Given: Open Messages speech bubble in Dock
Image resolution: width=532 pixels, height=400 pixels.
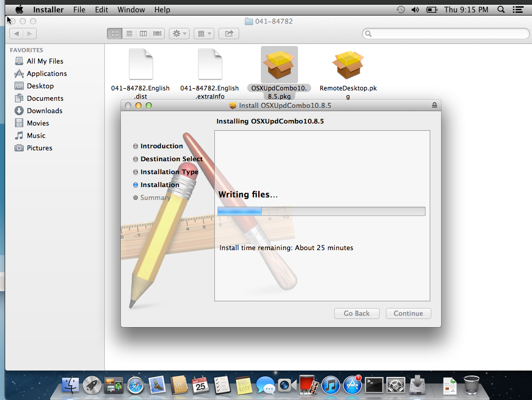Looking at the screenshot, I should point(265,386).
